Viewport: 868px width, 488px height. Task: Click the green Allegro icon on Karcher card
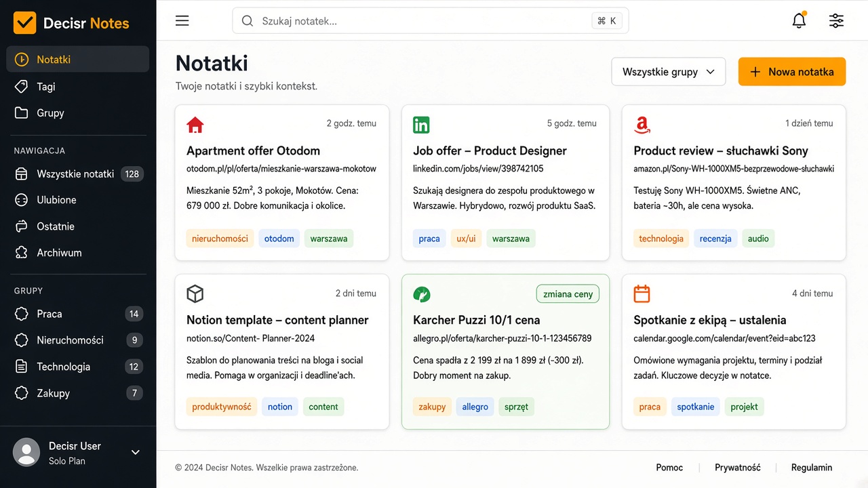422,294
